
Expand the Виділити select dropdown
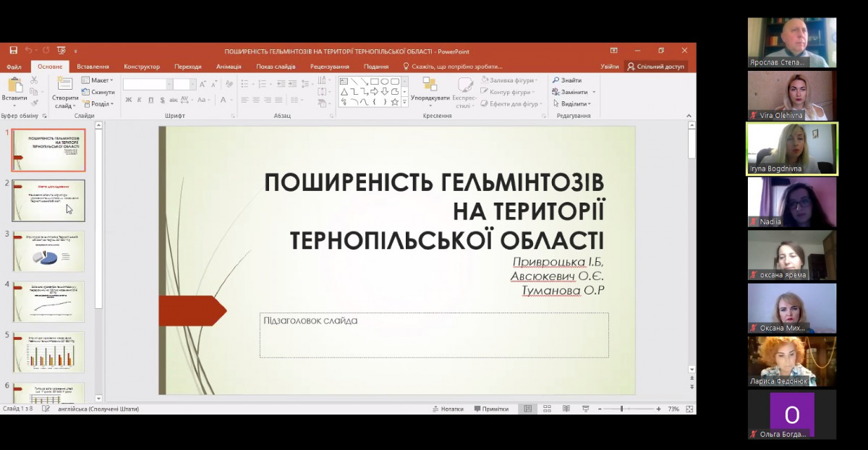[574, 103]
